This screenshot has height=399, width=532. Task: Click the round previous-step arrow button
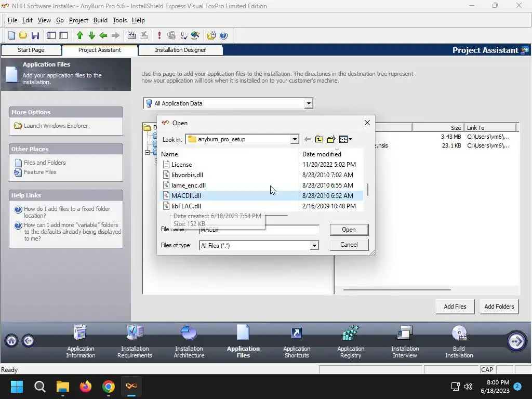coord(29,340)
